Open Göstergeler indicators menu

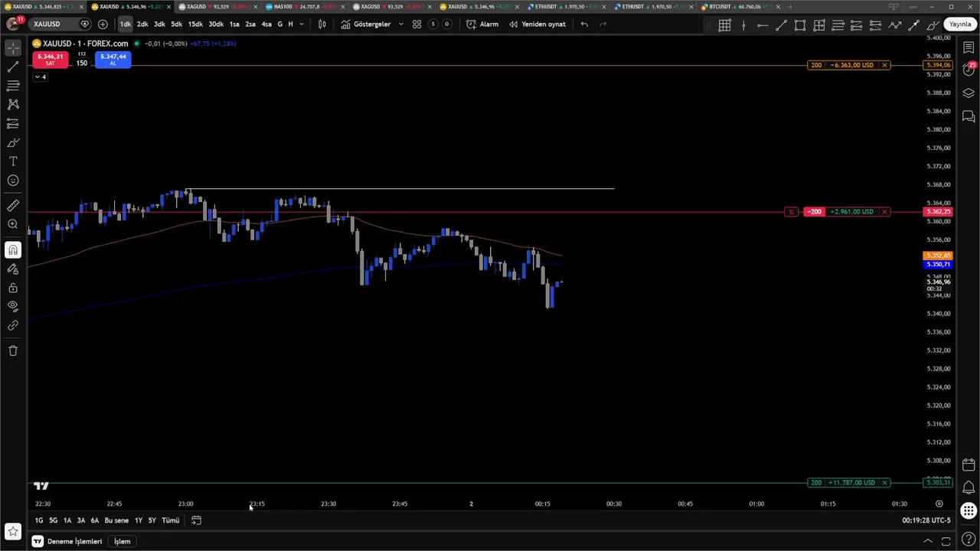coord(366,24)
